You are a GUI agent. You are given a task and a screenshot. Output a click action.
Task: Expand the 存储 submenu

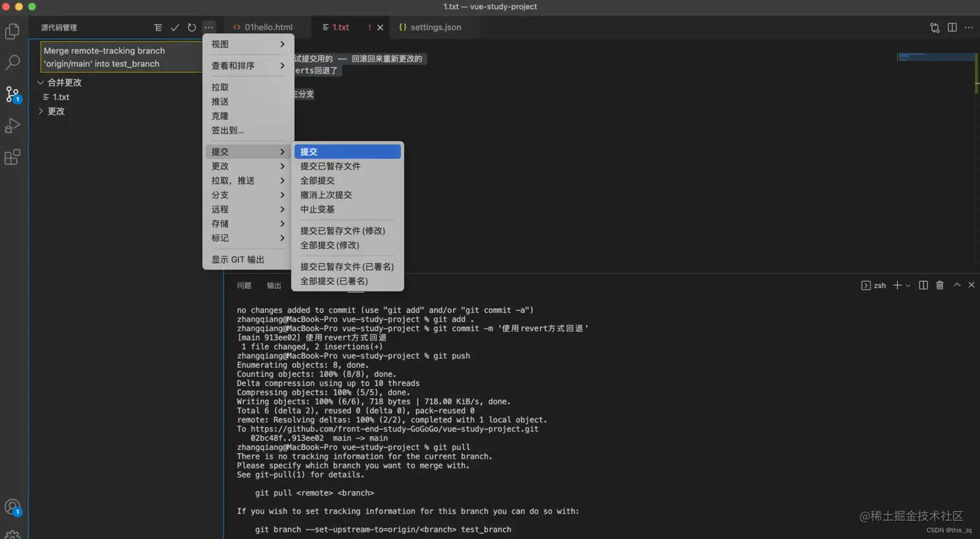pyautogui.click(x=248, y=224)
